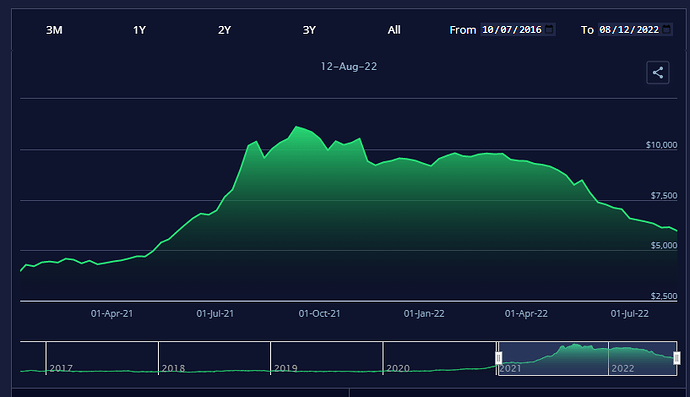Click the $7,500 axis label

pyautogui.click(x=664, y=195)
